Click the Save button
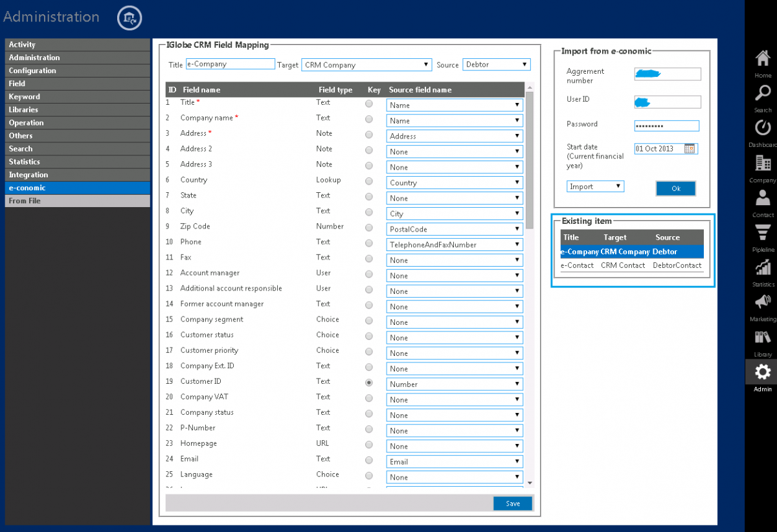The image size is (777, 532). coord(513,504)
